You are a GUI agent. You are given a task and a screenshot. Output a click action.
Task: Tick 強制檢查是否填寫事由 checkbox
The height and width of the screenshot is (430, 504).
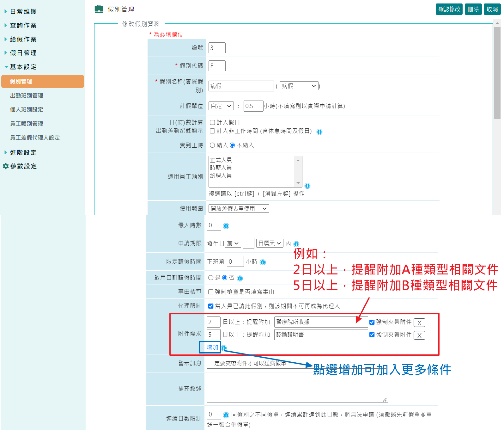pyautogui.click(x=211, y=292)
